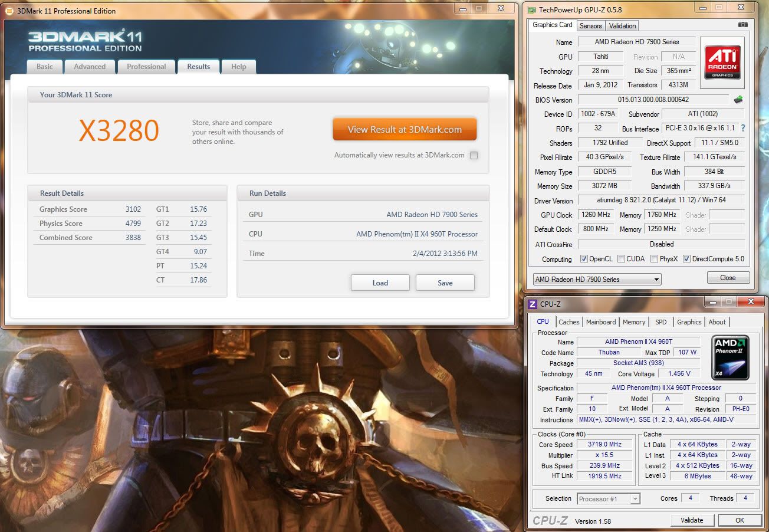Click the ATI CrossFire Disabled field
Image resolution: width=769 pixels, height=532 pixels.
click(661, 244)
